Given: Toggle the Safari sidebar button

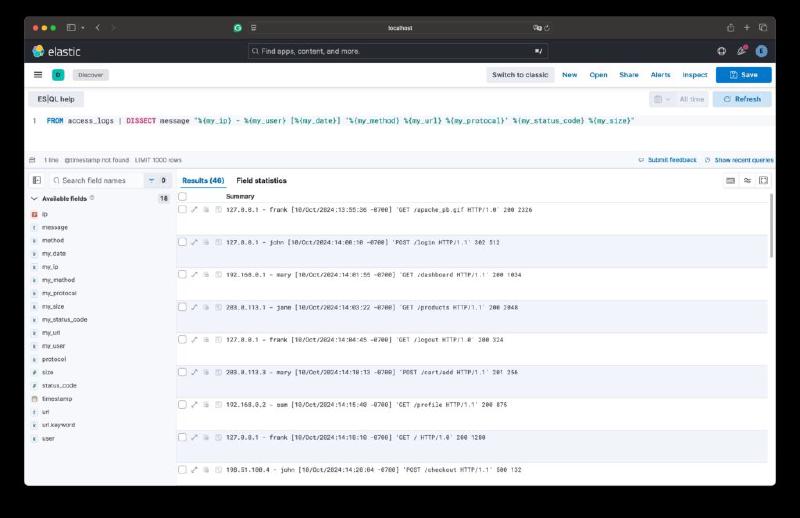Looking at the screenshot, I should click(x=71, y=28).
